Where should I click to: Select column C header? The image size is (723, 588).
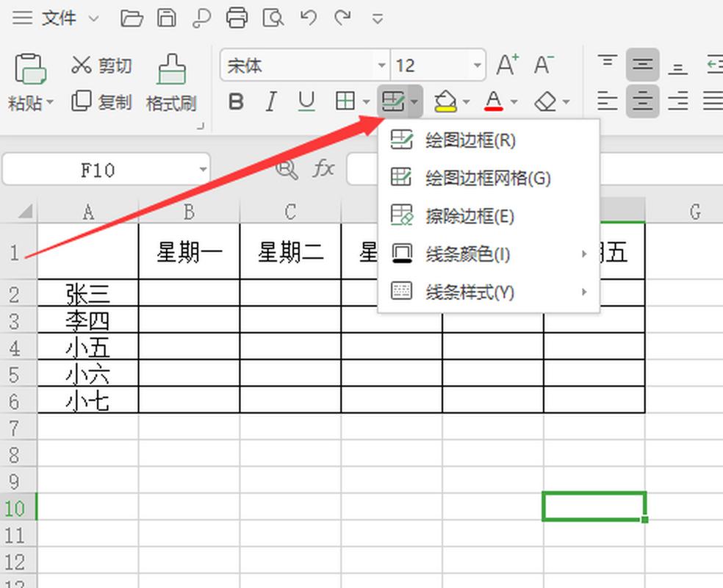(x=290, y=211)
